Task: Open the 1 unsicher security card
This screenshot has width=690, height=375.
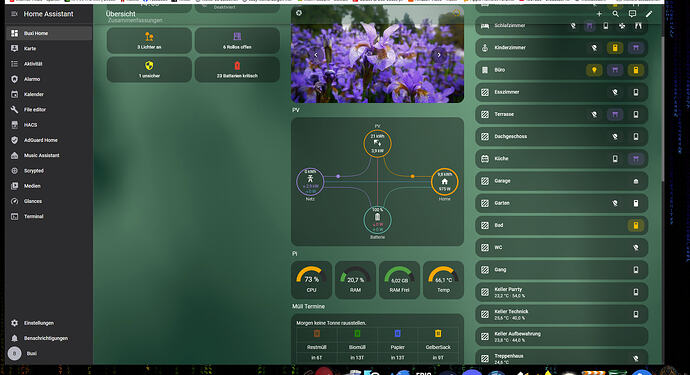Action: [149, 70]
